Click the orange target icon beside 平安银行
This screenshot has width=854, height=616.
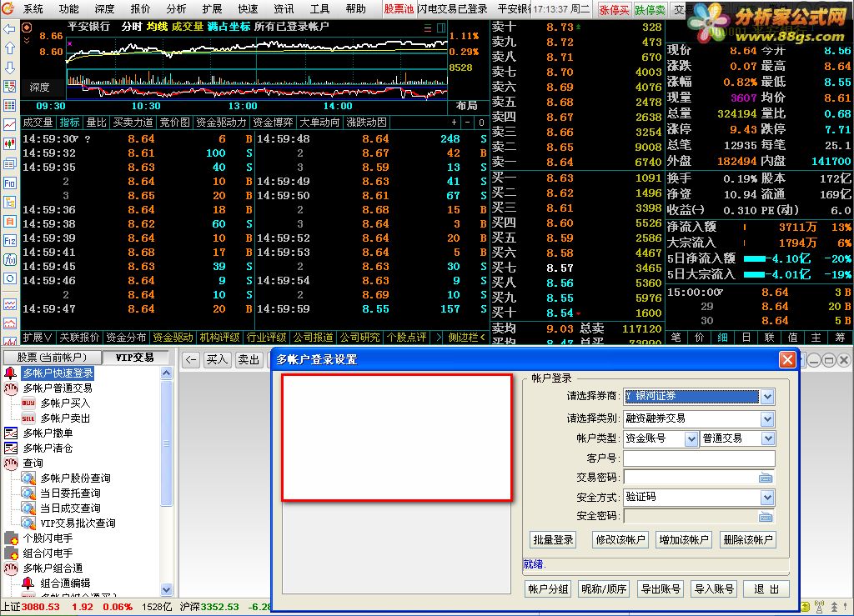point(27,28)
